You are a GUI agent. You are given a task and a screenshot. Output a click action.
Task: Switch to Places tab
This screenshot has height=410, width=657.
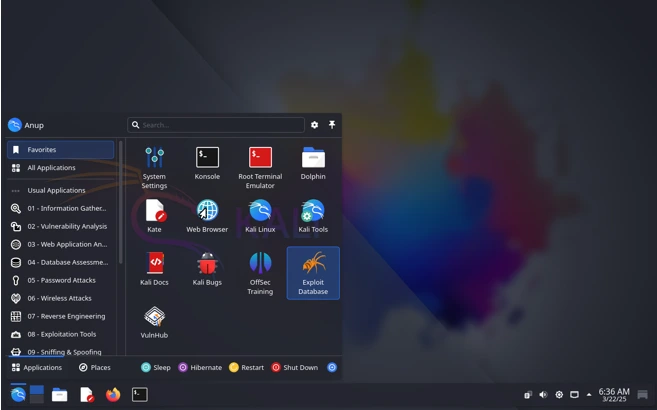click(x=95, y=367)
